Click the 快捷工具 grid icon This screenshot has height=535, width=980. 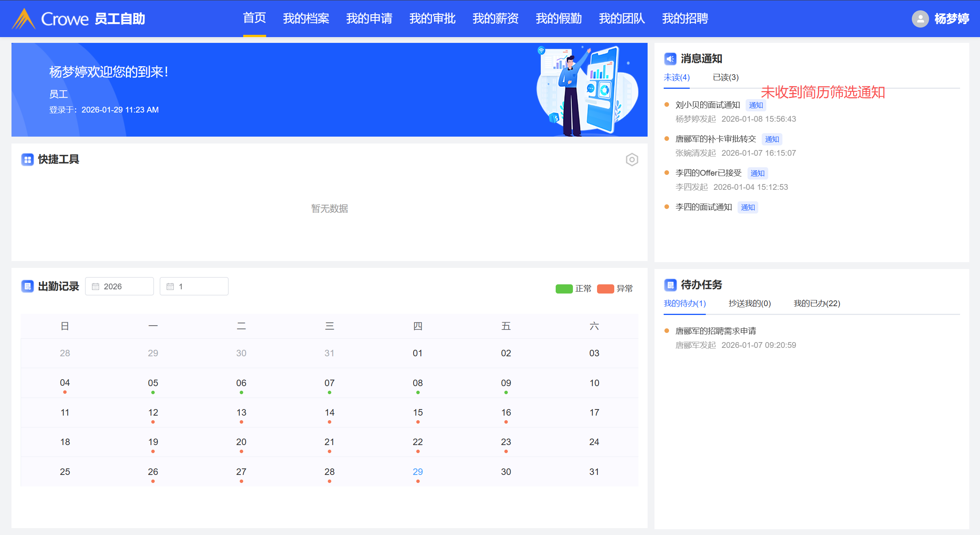click(27, 160)
